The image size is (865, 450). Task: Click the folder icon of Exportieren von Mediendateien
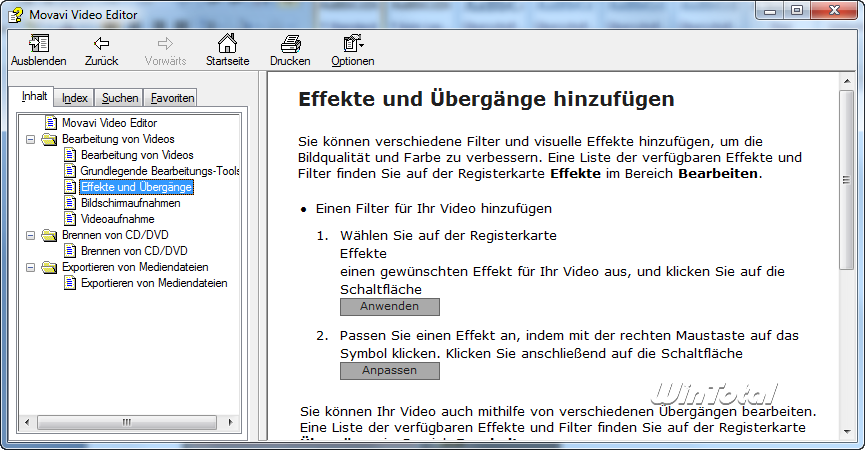click(x=50, y=267)
